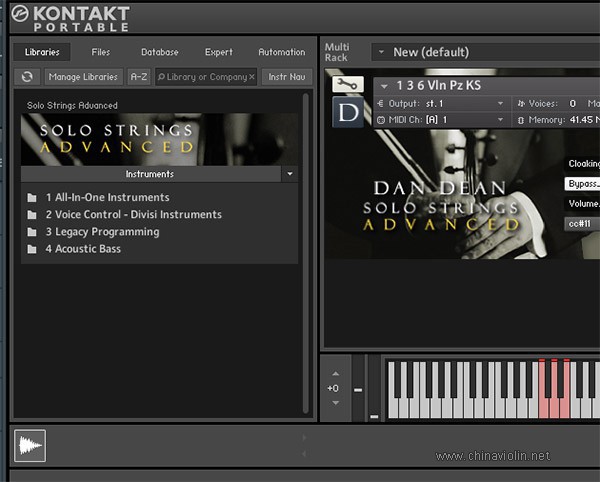Switch to the Expert tab

tap(218, 52)
